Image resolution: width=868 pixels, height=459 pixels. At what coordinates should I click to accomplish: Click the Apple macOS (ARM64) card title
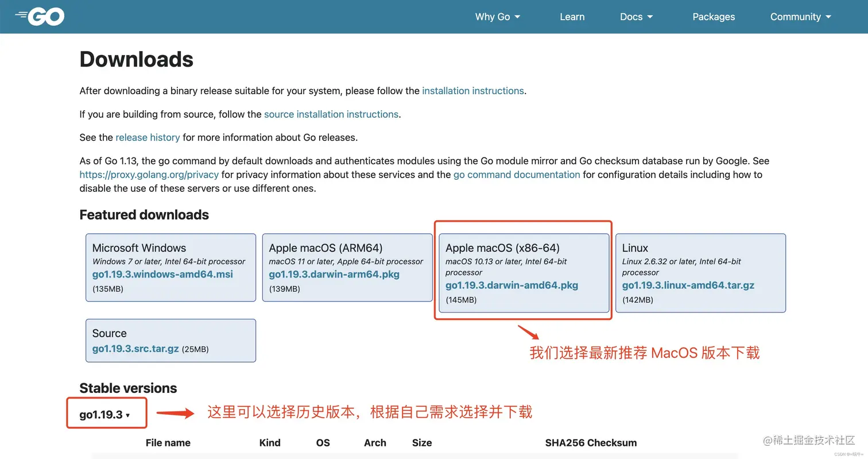(325, 248)
